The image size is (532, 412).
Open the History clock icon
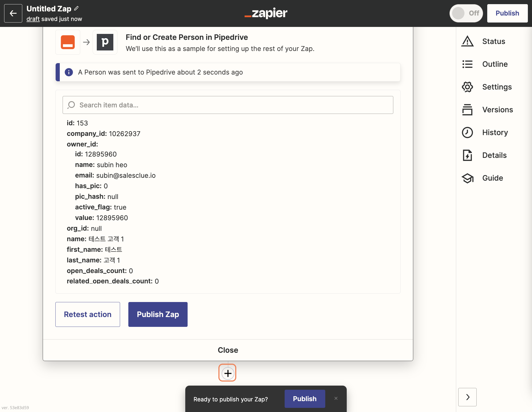[x=467, y=133]
